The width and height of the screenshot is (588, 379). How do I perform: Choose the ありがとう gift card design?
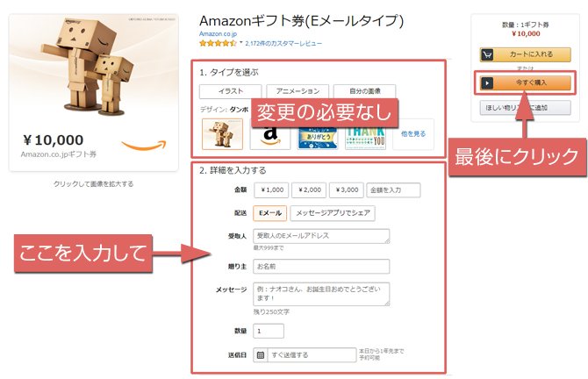[318, 134]
